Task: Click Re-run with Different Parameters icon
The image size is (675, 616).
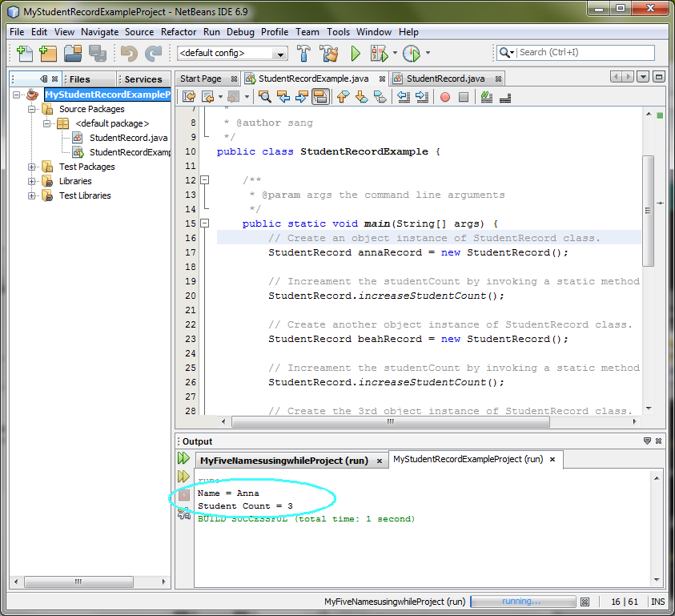Action: coord(184,476)
